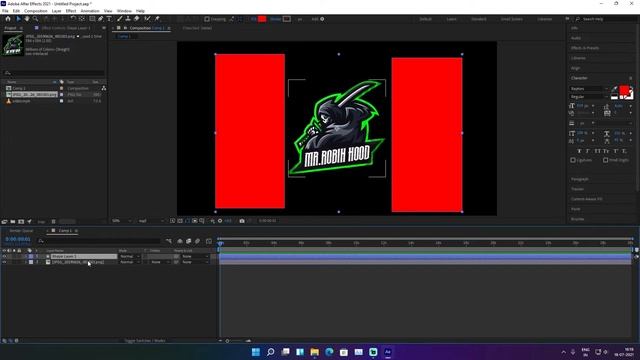The width and height of the screenshot is (640, 360).
Task: Select the Standard workspace
Action: click(479, 19)
